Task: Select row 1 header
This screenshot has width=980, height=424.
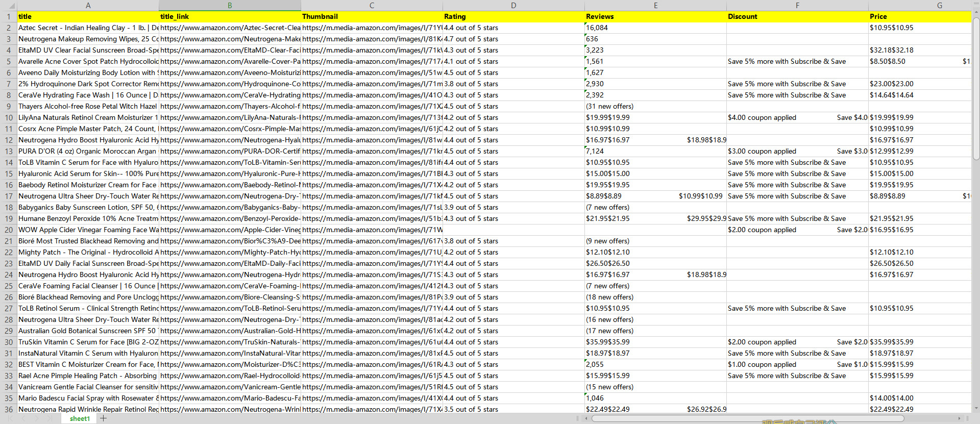Action: coord(9,16)
